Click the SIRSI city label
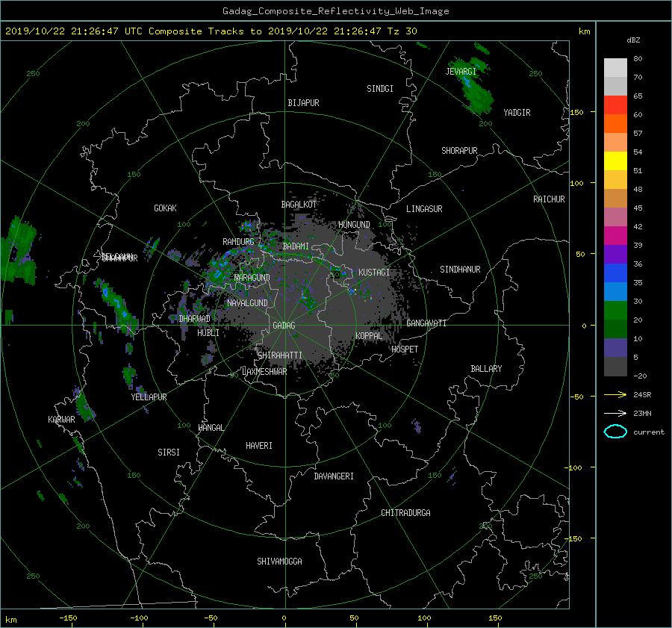The height and width of the screenshot is (628, 672). (x=169, y=453)
